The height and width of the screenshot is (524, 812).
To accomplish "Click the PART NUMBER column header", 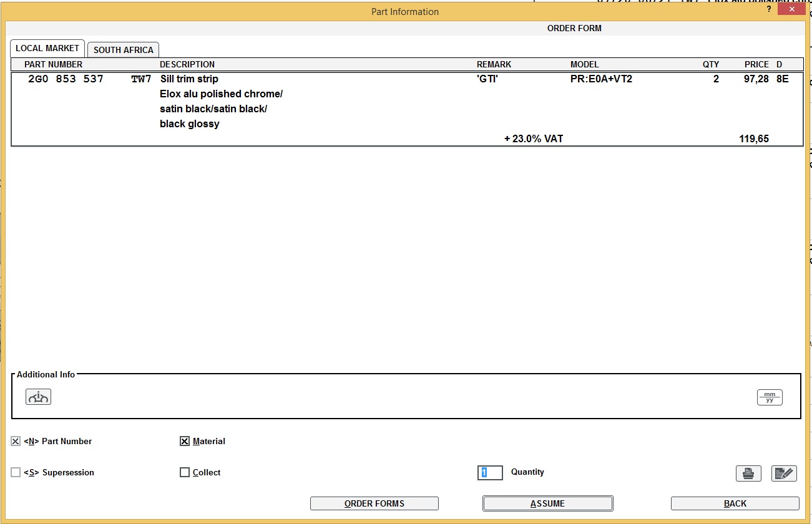I will pyautogui.click(x=53, y=64).
